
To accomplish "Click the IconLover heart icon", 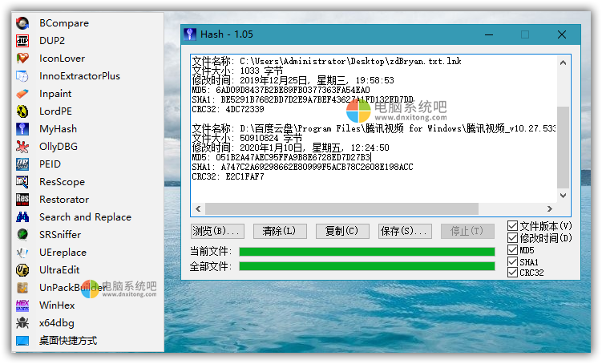I will (x=22, y=59).
